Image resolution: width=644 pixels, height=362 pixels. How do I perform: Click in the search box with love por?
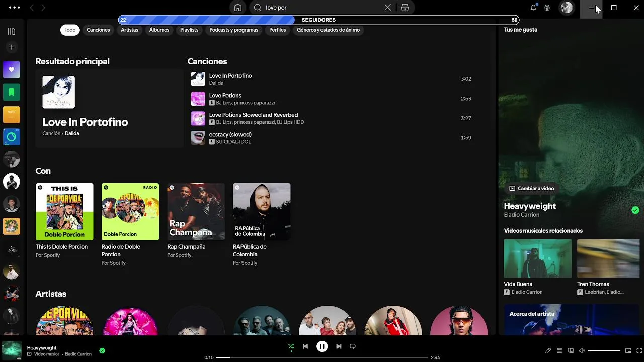[x=322, y=8]
